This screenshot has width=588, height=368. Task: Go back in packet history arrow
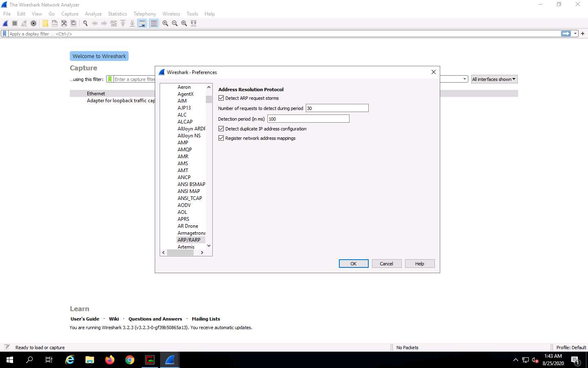[x=95, y=23]
